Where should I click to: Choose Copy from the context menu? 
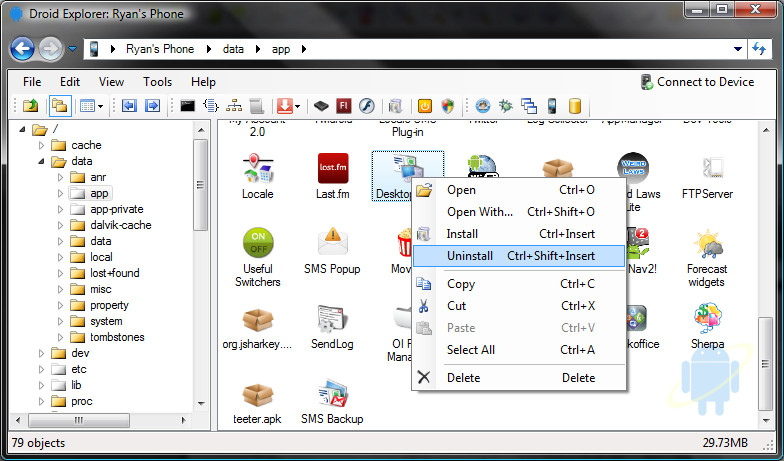(x=519, y=284)
